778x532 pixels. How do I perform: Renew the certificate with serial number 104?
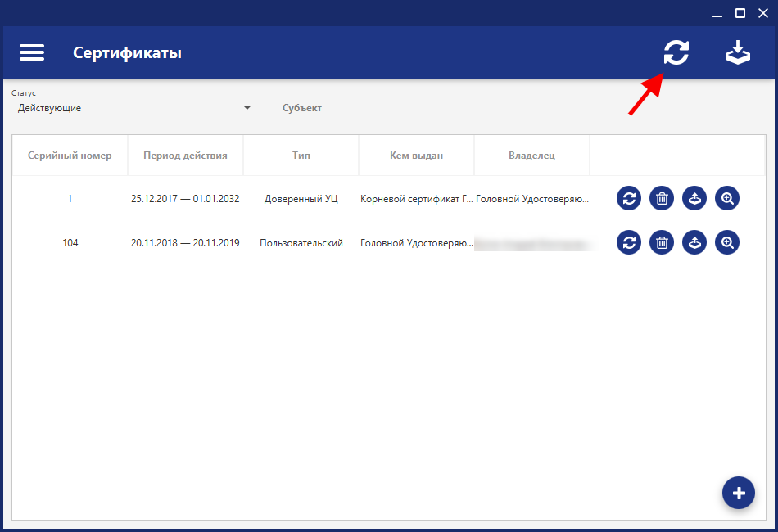[629, 242]
